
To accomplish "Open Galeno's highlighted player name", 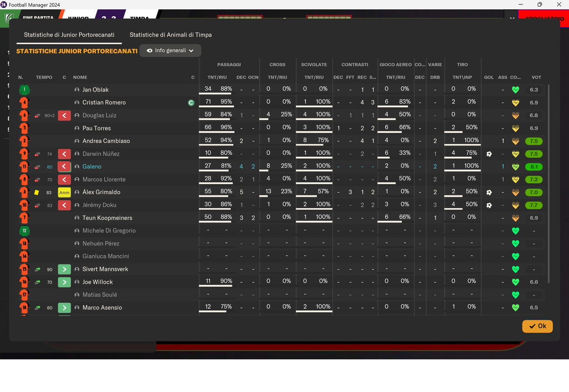I will point(92,167).
